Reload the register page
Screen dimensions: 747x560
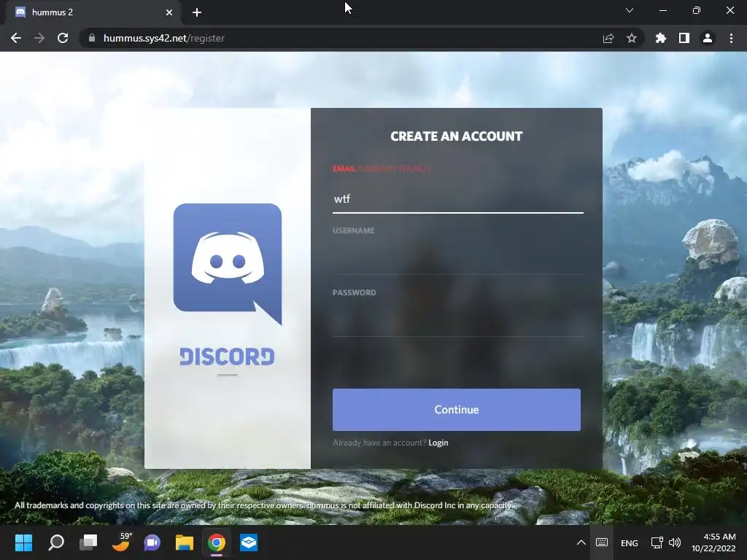point(63,38)
